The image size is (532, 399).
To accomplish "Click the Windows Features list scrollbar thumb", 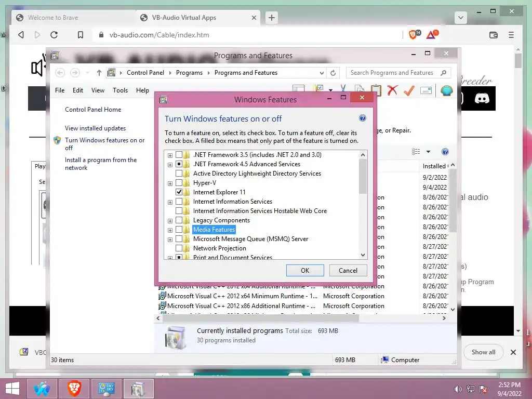I will click(363, 177).
